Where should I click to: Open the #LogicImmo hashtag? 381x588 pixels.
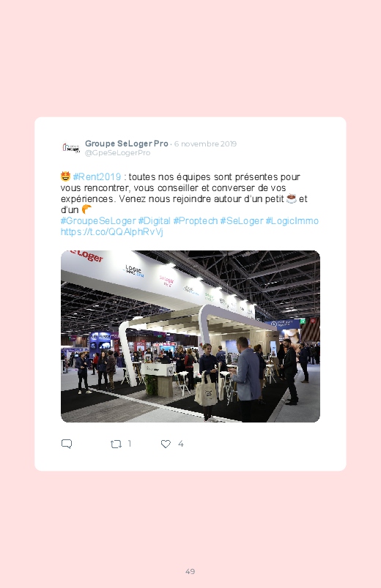[292, 221]
